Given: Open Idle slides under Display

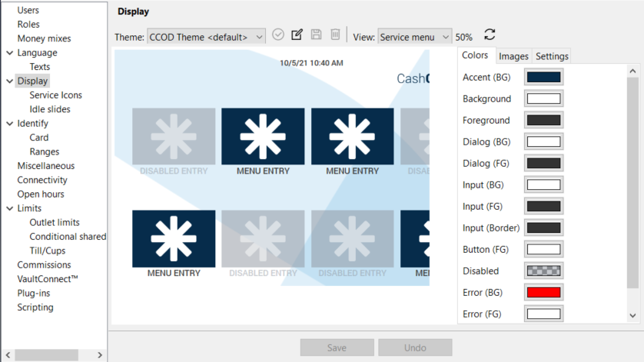Looking at the screenshot, I should point(50,109).
